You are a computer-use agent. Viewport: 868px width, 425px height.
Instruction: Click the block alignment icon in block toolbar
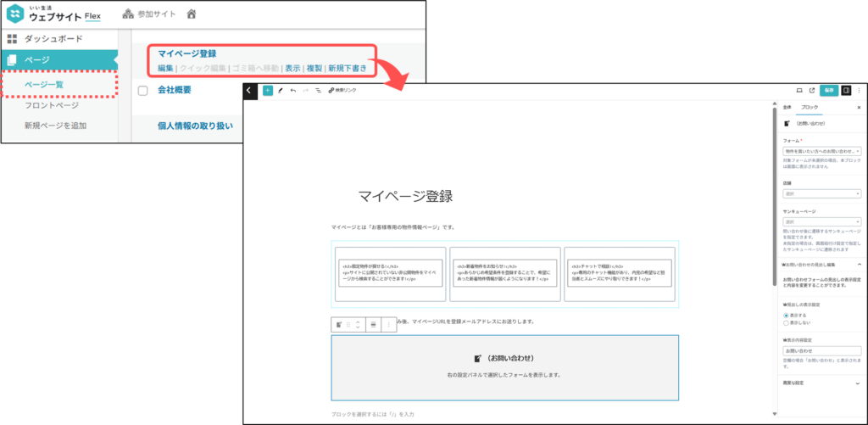coord(374,324)
